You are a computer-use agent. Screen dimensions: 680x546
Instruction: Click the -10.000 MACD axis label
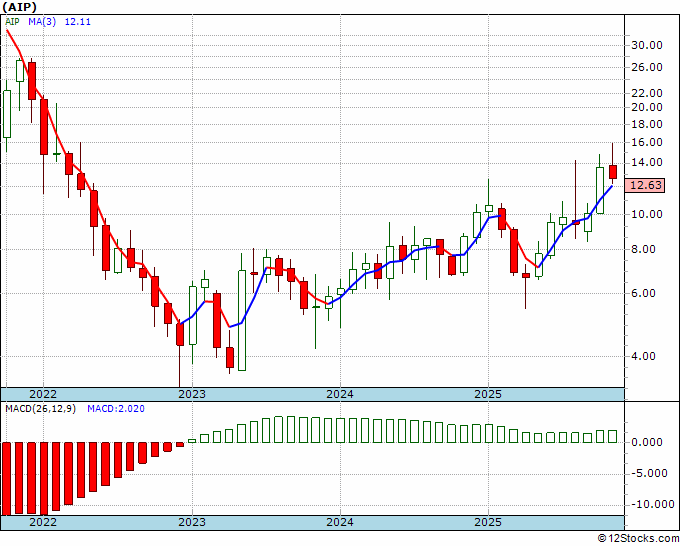[x=652, y=505]
